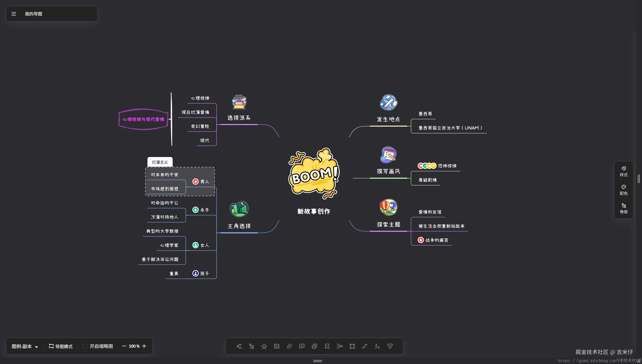
Task: Click the insert image icon in bottom toolbar
Action: click(x=276, y=346)
